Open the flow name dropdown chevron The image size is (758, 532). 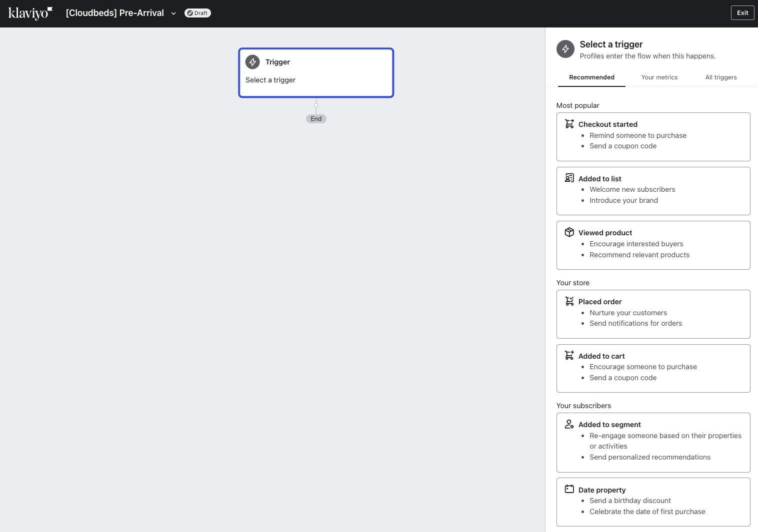[173, 13]
